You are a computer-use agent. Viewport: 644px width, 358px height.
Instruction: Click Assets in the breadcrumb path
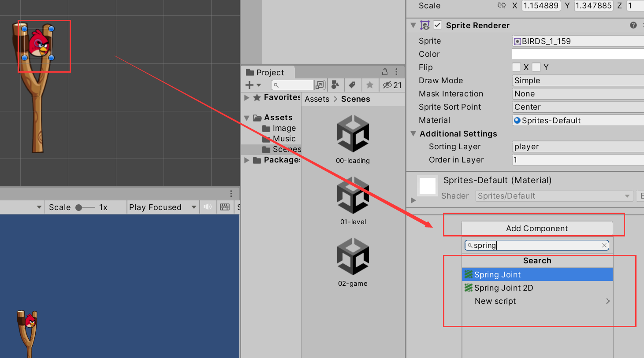[x=317, y=99]
